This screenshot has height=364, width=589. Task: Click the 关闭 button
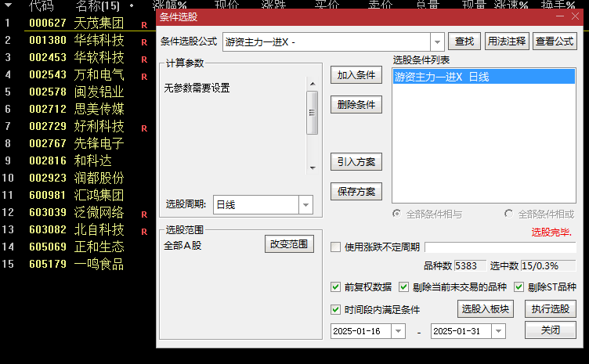pos(551,330)
